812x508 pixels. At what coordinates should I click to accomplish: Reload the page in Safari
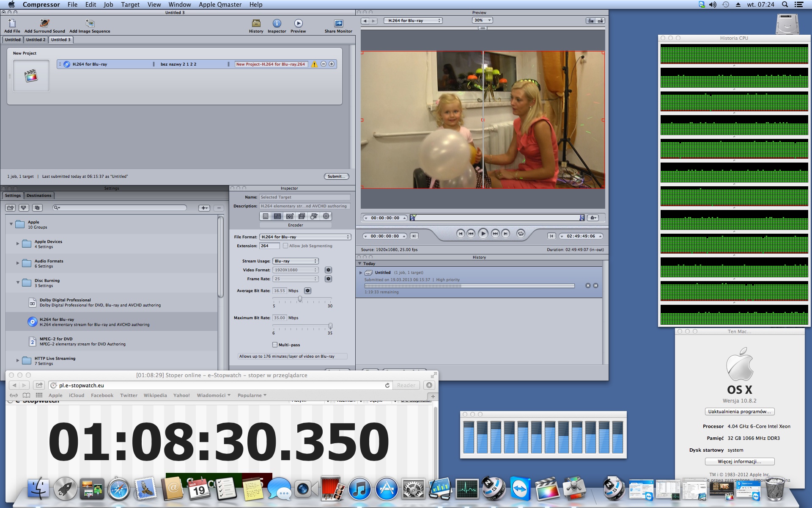pos(387,385)
